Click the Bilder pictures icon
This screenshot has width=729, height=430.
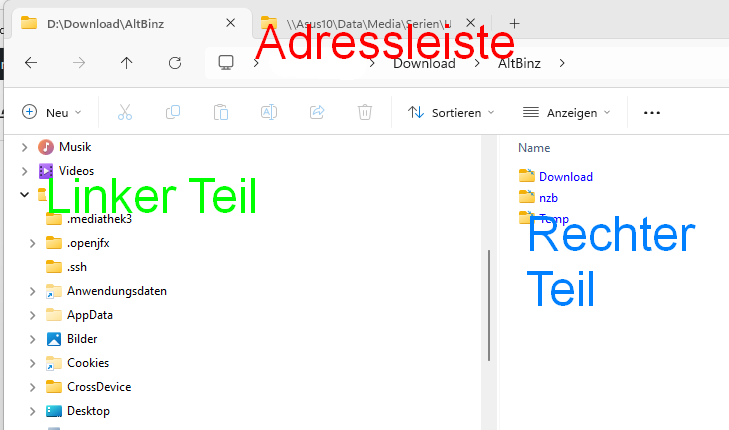click(54, 339)
